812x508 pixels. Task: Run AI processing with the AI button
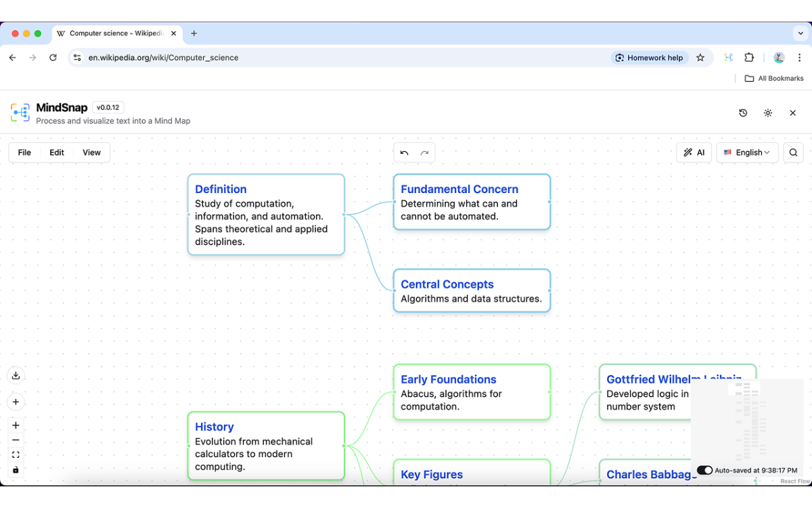point(694,152)
